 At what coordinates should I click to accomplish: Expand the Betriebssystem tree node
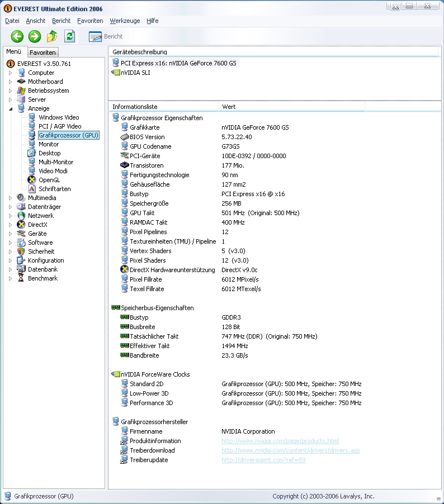(x=10, y=91)
